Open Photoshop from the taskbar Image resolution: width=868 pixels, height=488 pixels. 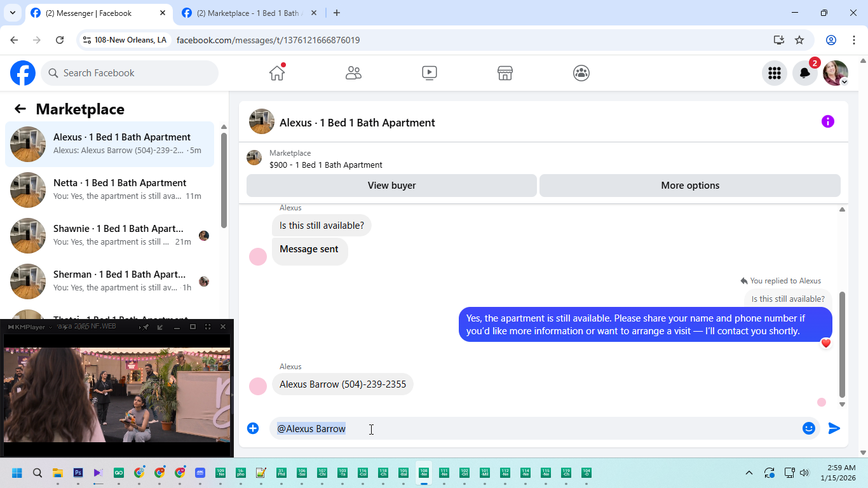tap(78, 473)
